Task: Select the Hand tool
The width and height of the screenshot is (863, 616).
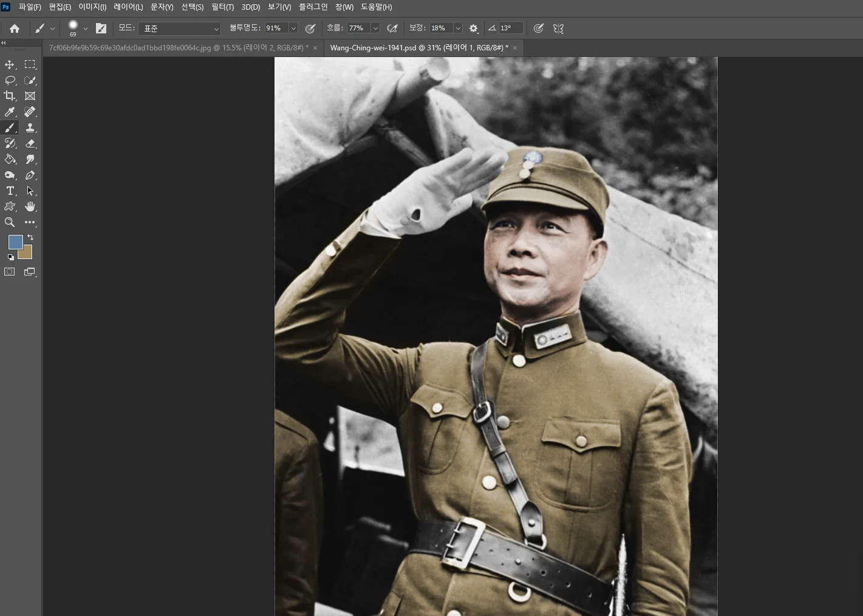Action: [x=30, y=206]
